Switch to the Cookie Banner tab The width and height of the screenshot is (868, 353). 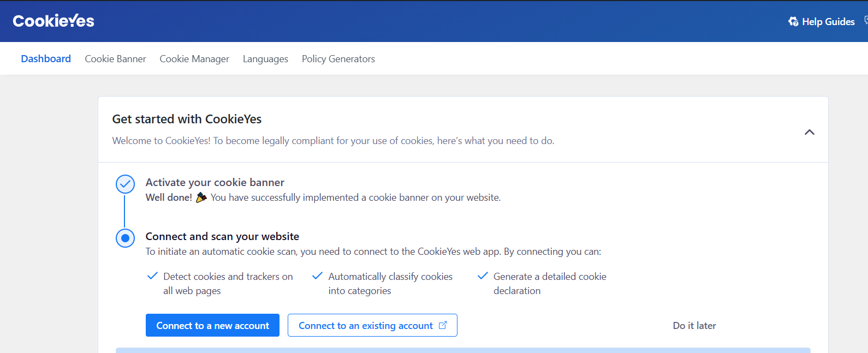click(115, 59)
